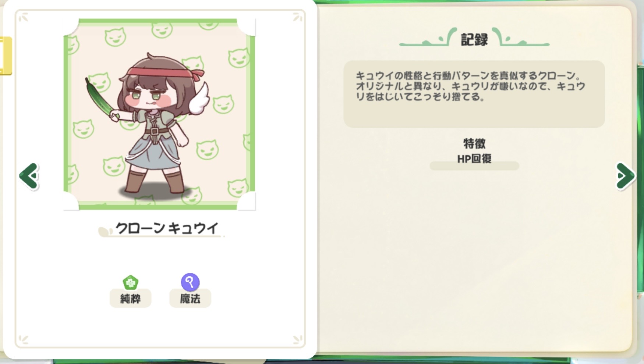The width and height of the screenshot is (644, 364).
Task: Click the purple magic wand icon
Action: [x=190, y=282]
